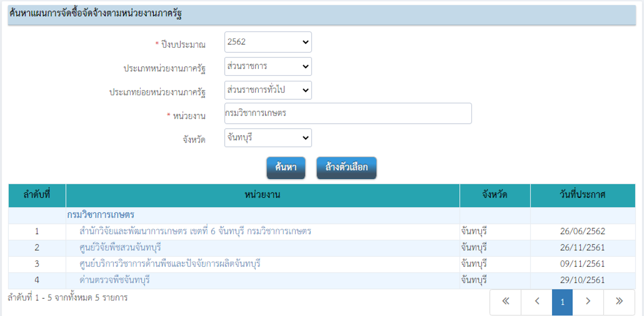Click date cell 26/11/2561
644x316 pixels.
pos(583,248)
